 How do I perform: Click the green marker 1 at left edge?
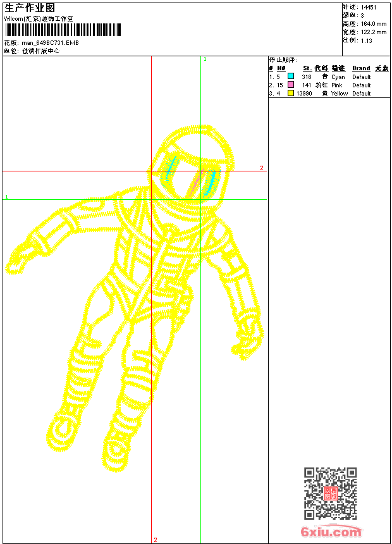point(6,197)
